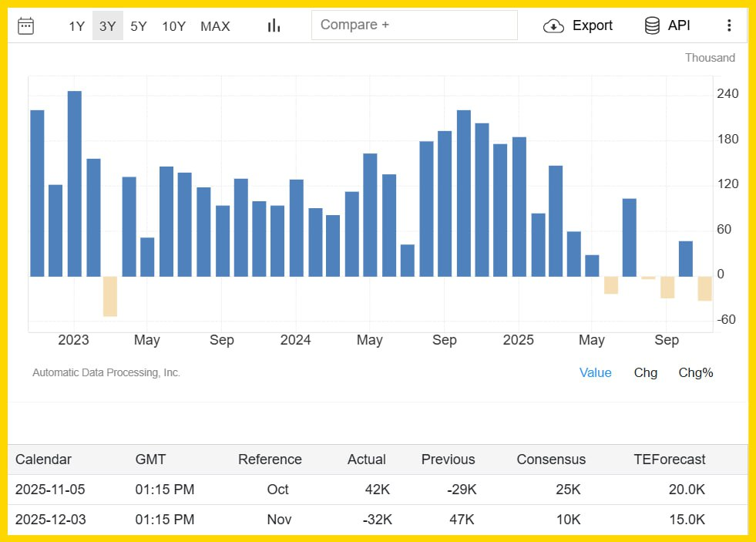
Task: Show the MAX time range
Action: (215, 26)
